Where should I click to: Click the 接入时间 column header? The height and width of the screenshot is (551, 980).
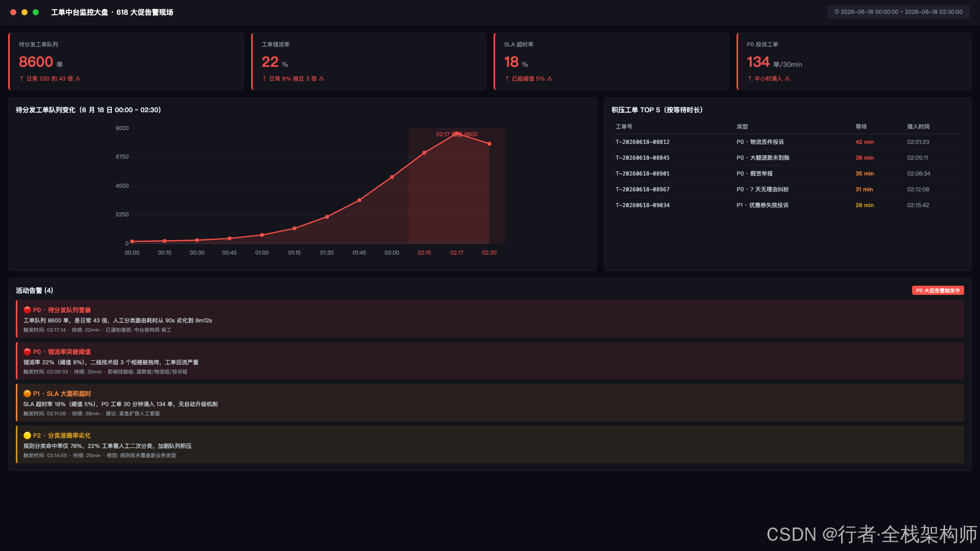click(x=918, y=127)
